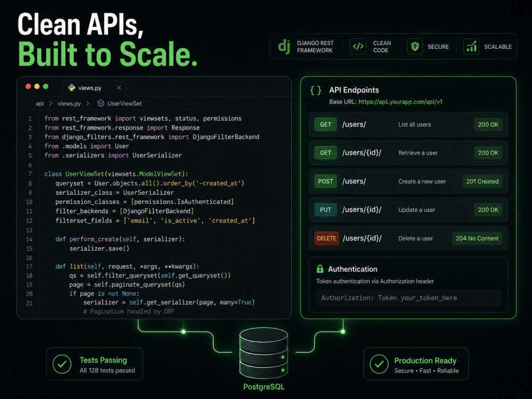Click the Production Ready checkmark icon
532x399 pixels.
379,364
